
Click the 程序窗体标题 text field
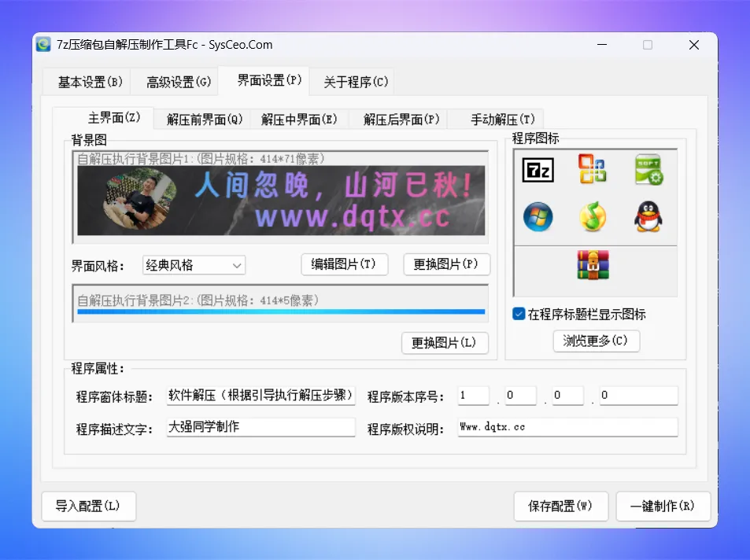click(261, 395)
